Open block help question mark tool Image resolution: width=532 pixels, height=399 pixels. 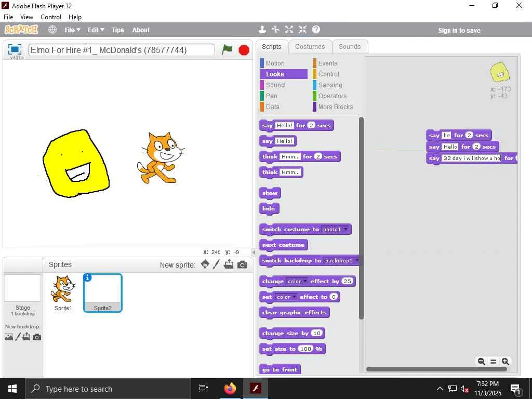316,30
